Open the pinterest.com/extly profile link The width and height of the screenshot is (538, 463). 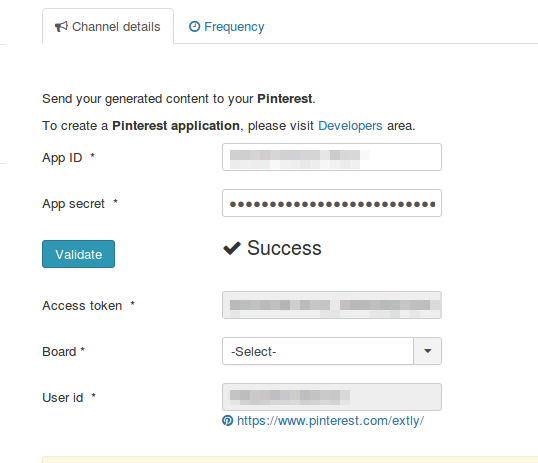(330, 421)
